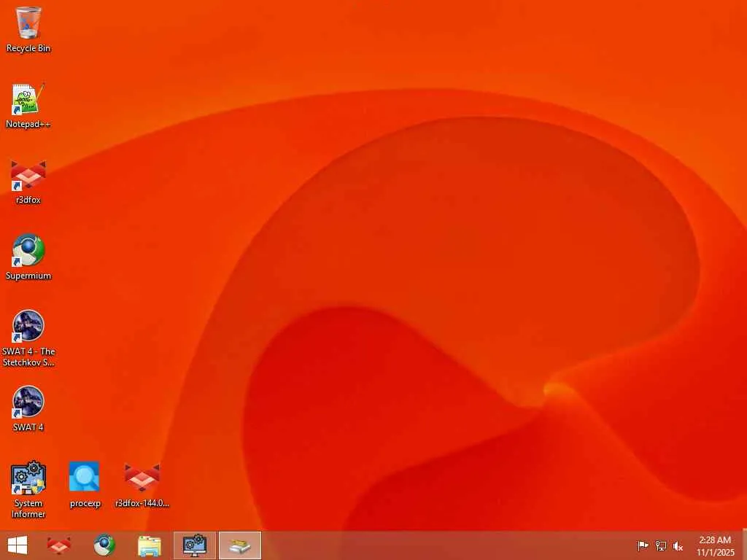Open the Windows Start button

click(18, 545)
